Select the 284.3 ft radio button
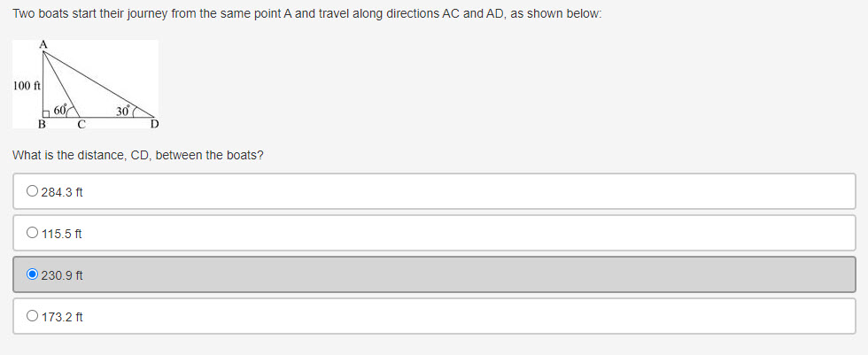The width and height of the screenshot is (868, 355). (33, 191)
